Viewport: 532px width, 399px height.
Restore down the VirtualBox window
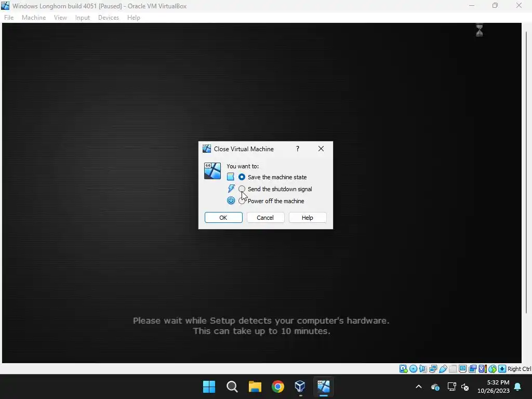pos(495,5)
